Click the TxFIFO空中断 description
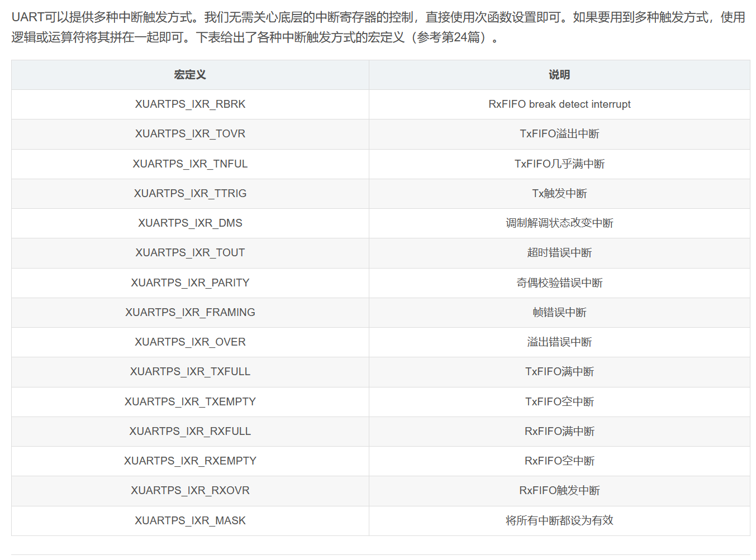 coord(559,402)
